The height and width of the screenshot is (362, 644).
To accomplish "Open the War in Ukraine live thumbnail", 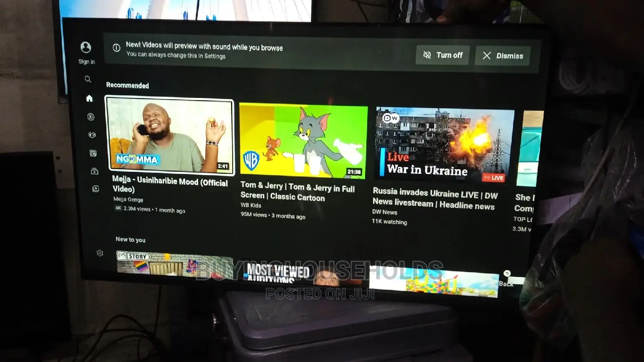I will point(444,146).
